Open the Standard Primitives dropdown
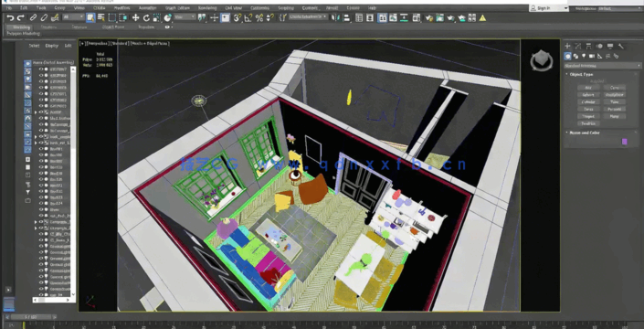The height and width of the screenshot is (329, 644). coord(602,66)
